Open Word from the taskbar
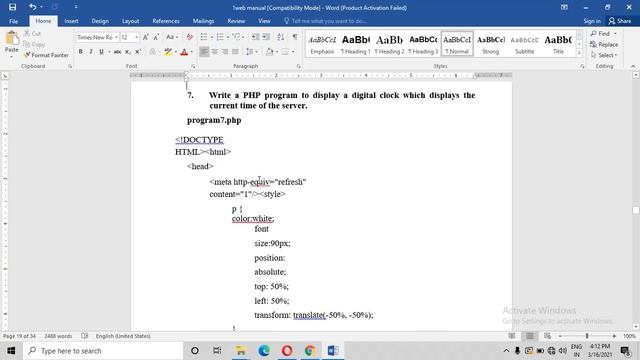 (x=333, y=351)
